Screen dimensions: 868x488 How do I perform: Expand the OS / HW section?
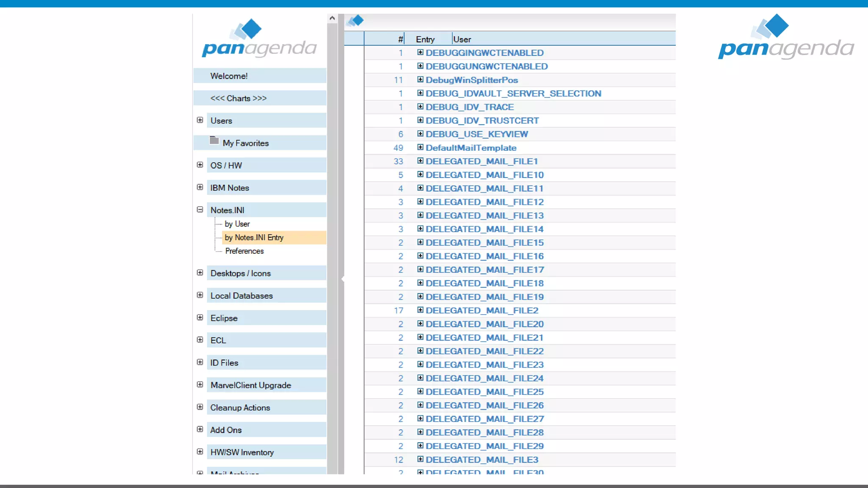tap(200, 165)
